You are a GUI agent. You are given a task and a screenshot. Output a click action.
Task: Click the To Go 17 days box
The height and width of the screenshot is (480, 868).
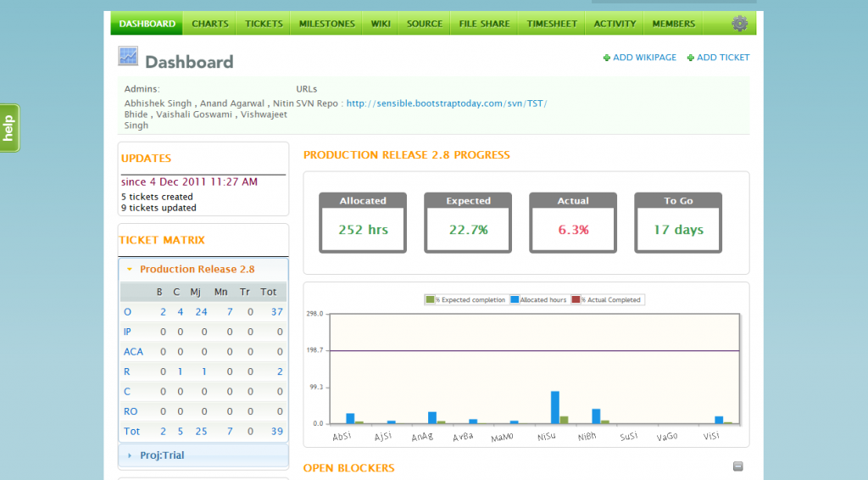click(x=678, y=222)
